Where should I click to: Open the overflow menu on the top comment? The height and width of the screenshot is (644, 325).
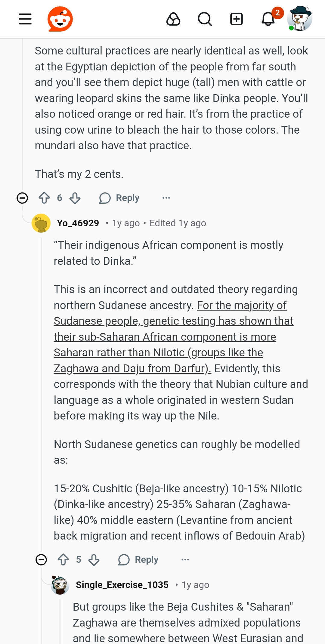pyautogui.click(x=166, y=198)
